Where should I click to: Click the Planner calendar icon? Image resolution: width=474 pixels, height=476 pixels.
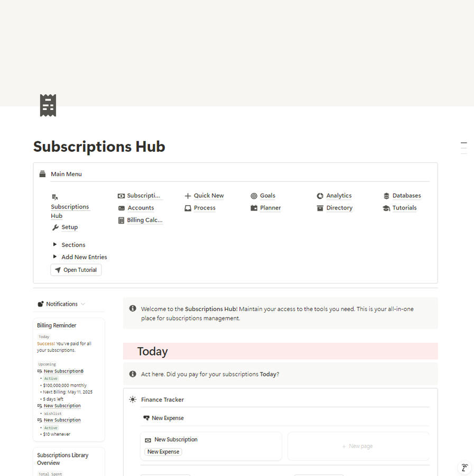pos(254,208)
